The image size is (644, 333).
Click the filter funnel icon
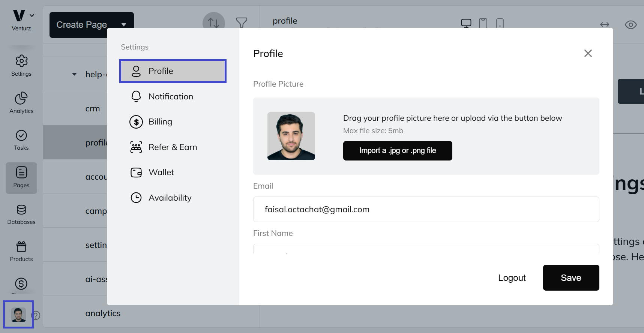[242, 22]
